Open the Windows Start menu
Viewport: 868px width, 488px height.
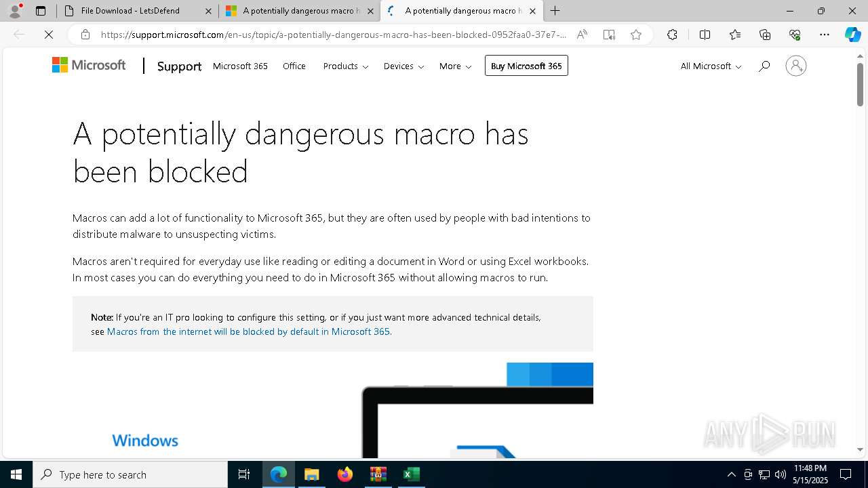tap(16, 474)
